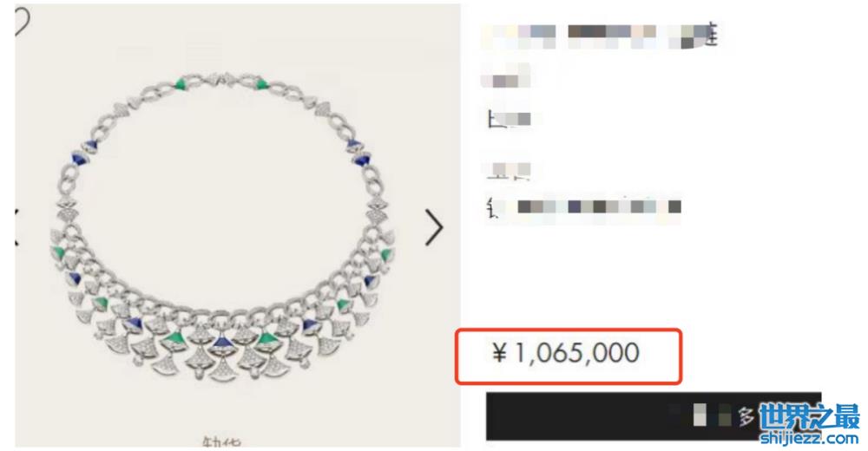Click the blue gem at the necklace's upper right
Screen dimensions: 868x451
pyautogui.click(x=360, y=160)
